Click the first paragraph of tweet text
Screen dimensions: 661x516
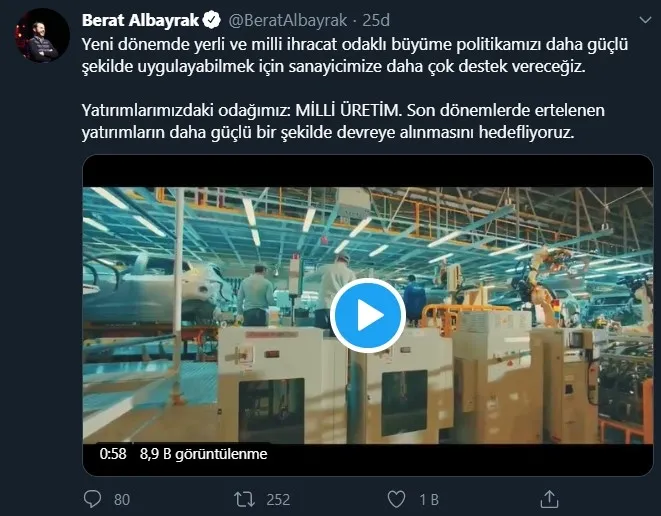click(x=355, y=55)
